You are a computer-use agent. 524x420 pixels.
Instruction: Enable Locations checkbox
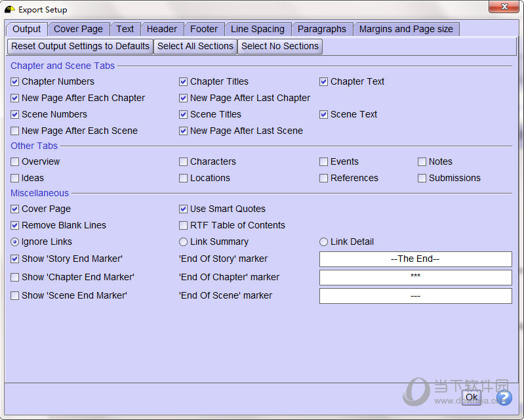coord(183,178)
